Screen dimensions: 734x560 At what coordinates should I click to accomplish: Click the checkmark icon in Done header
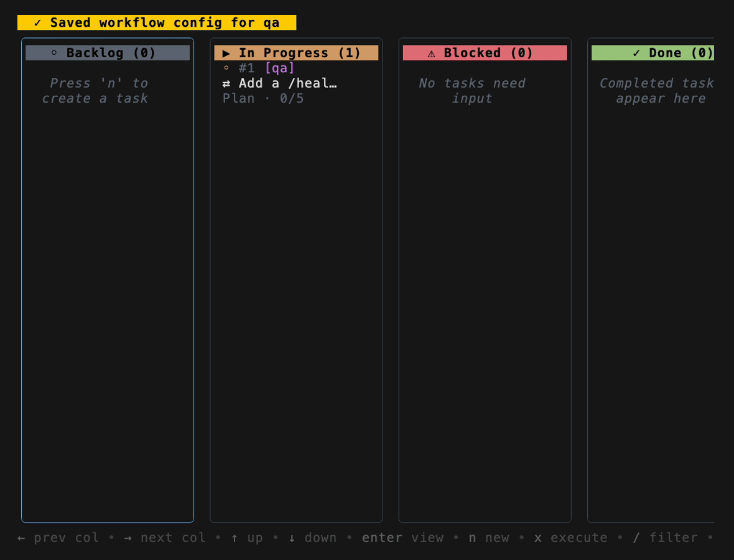[636, 54]
